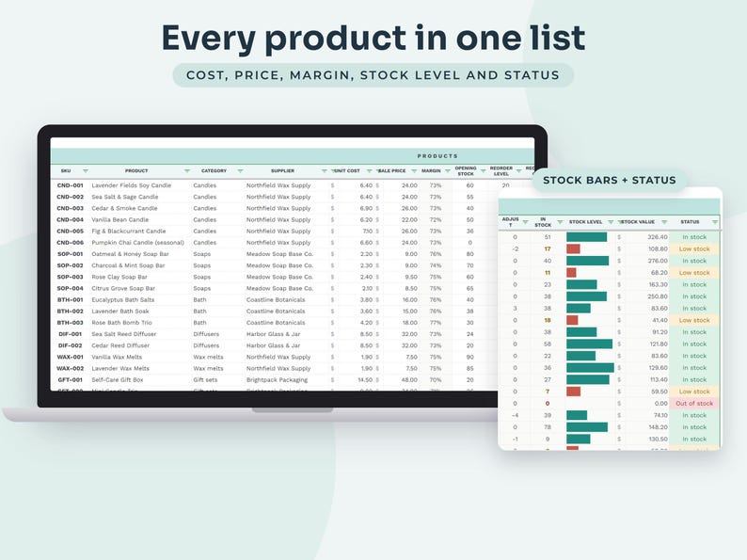
Task: Select the GFT-001 SKU cell
Action: click(x=70, y=380)
